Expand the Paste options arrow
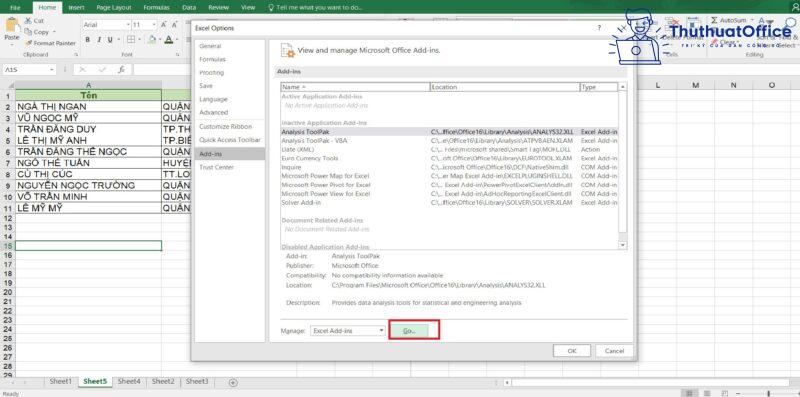800x397 pixels. click(12, 44)
